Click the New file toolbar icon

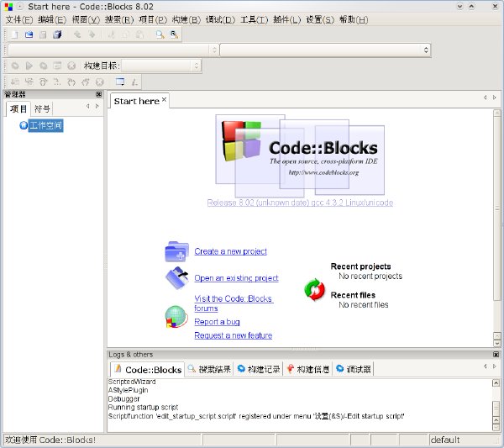pyautogui.click(x=15, y=34)
